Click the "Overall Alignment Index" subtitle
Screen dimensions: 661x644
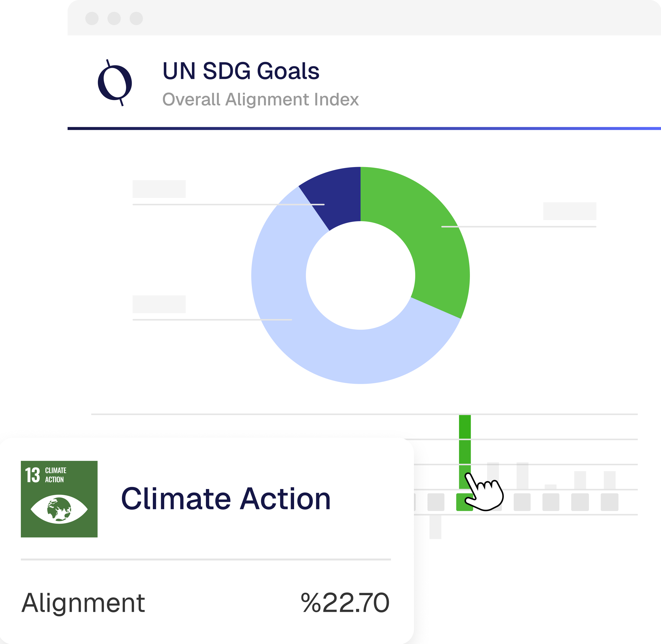pos(261,100)
